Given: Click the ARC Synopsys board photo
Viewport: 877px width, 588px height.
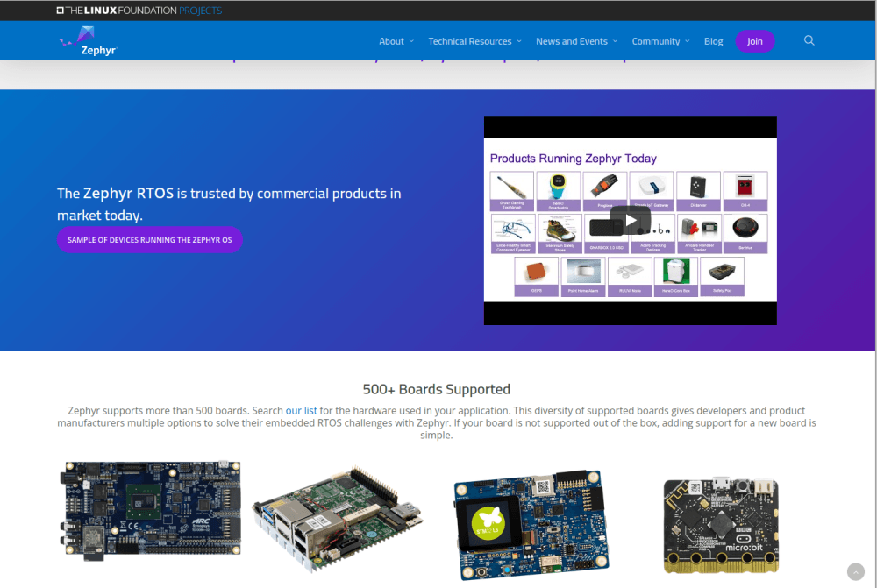Looking at the screenshot, I should click(x=150, y=510).
